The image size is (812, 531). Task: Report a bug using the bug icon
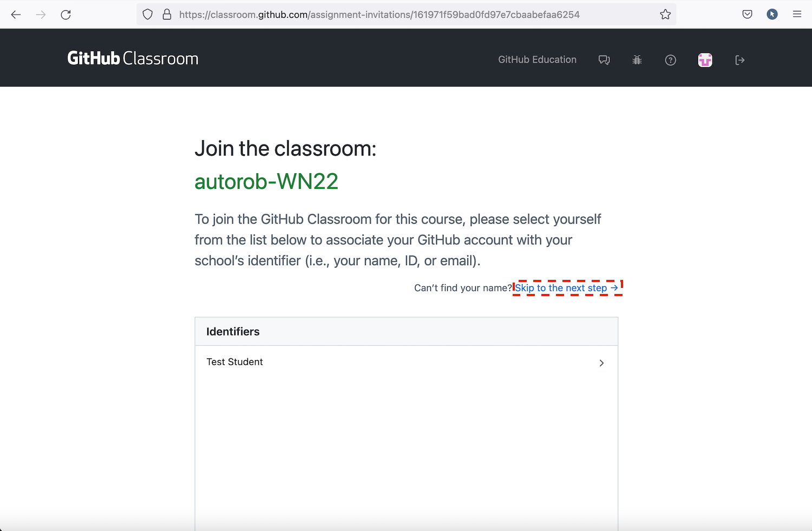click(637, 60)
